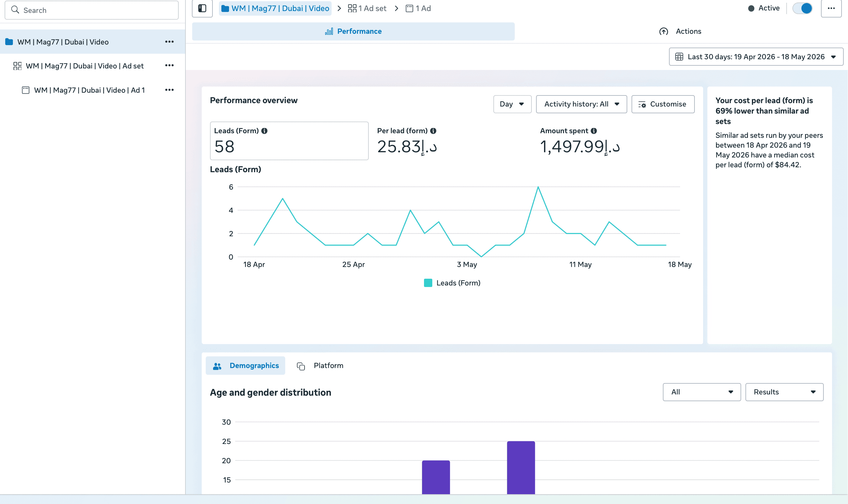Select the Platform tab
This screenshot has width=848, height=504.
pyautogui.click(x=320, y=366)
